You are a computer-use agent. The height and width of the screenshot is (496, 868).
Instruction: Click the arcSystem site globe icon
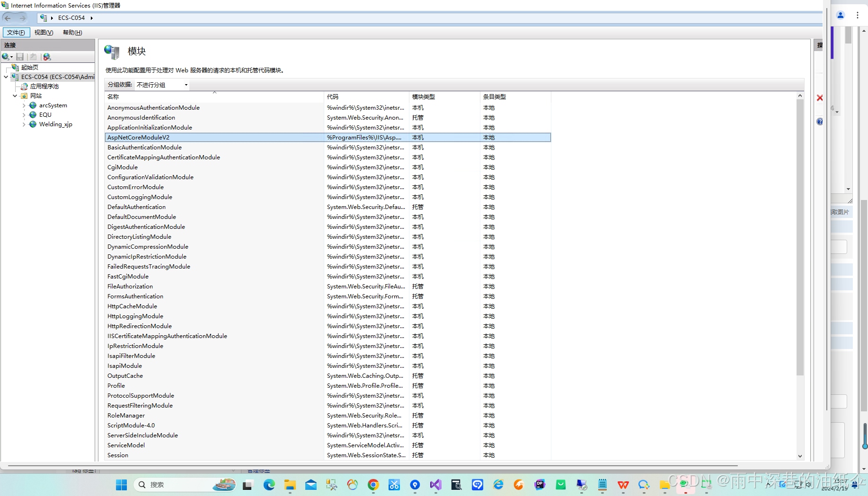pos(33,105)
